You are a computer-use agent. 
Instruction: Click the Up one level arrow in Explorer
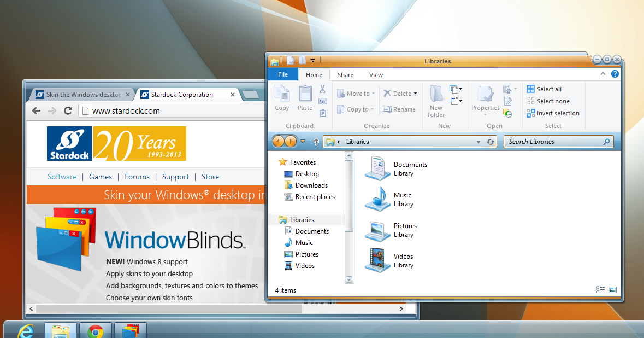316,142
